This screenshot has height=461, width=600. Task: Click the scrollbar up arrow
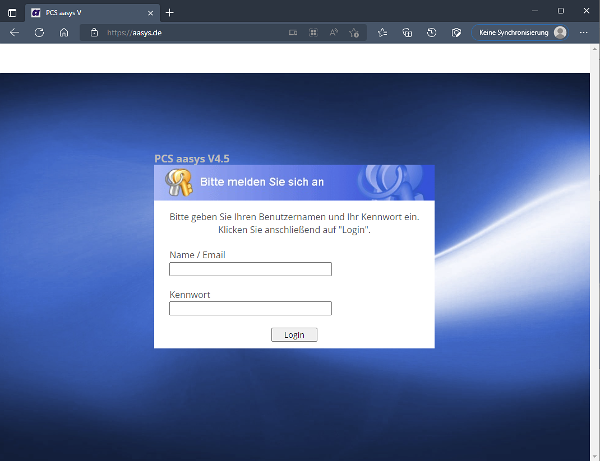[595, 49]
